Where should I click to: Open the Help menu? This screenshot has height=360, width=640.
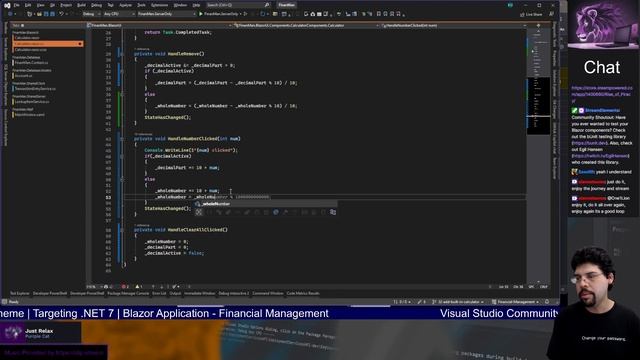pos(196,5)
